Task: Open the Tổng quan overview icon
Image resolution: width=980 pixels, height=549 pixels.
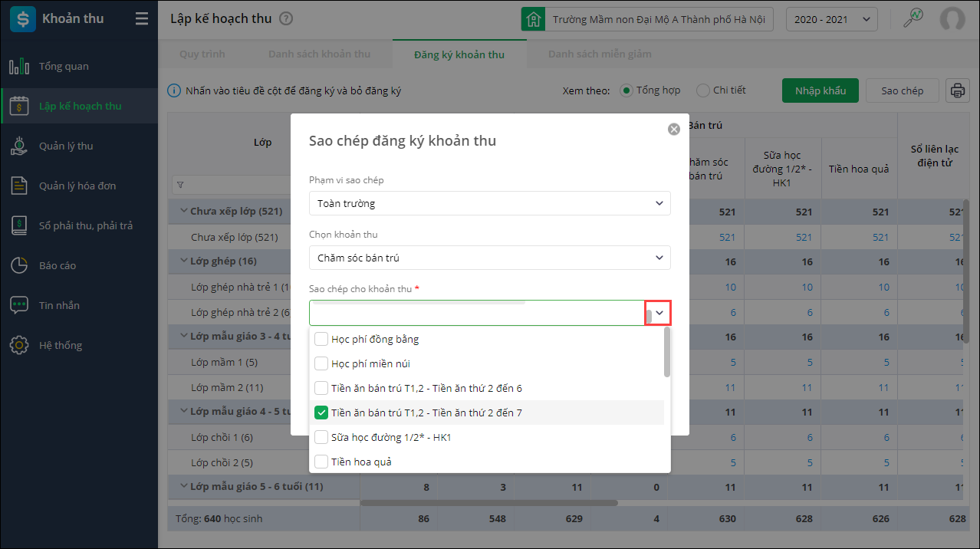Action: click(x=19, y=67)
